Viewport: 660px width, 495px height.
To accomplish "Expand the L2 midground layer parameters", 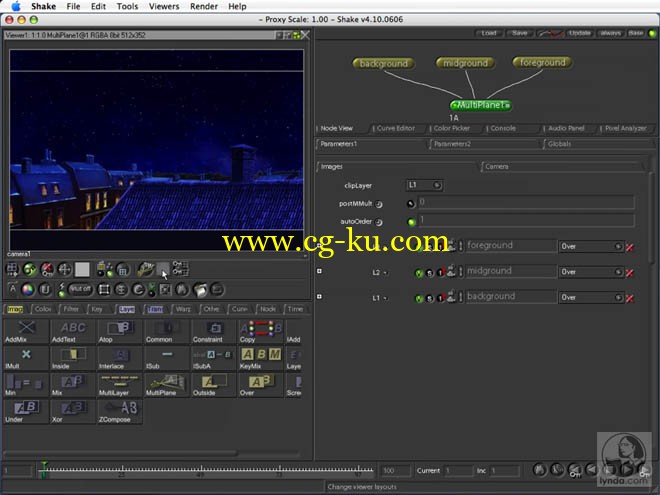I will (319, 271).
